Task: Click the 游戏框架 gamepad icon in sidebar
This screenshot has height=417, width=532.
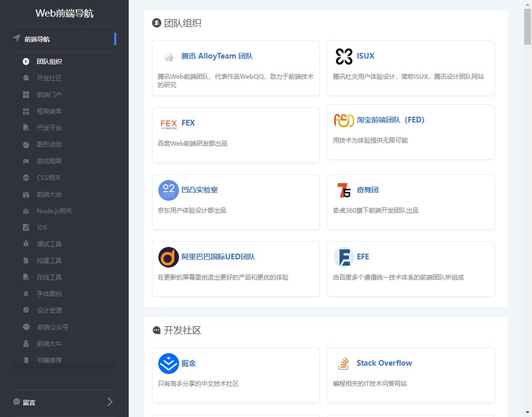Action: (x=26, y=161)
